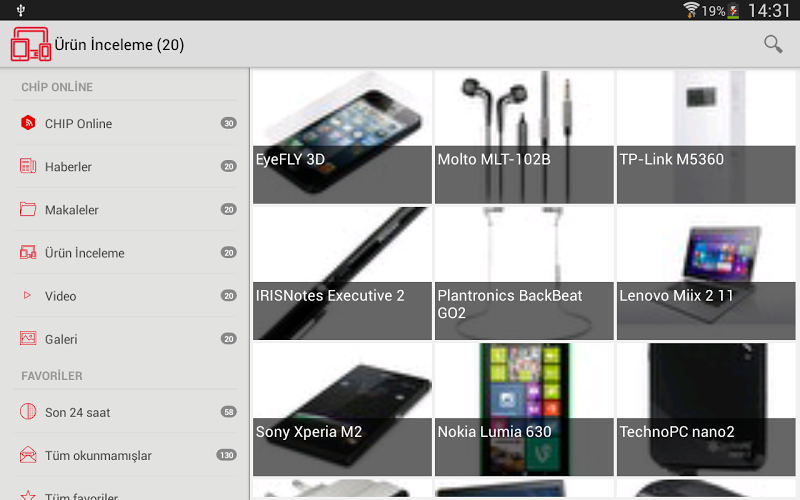Screen dimensions: 800x500
Task: Open the Tüm favoriler sidebar entry
Action: click(125, 492)
